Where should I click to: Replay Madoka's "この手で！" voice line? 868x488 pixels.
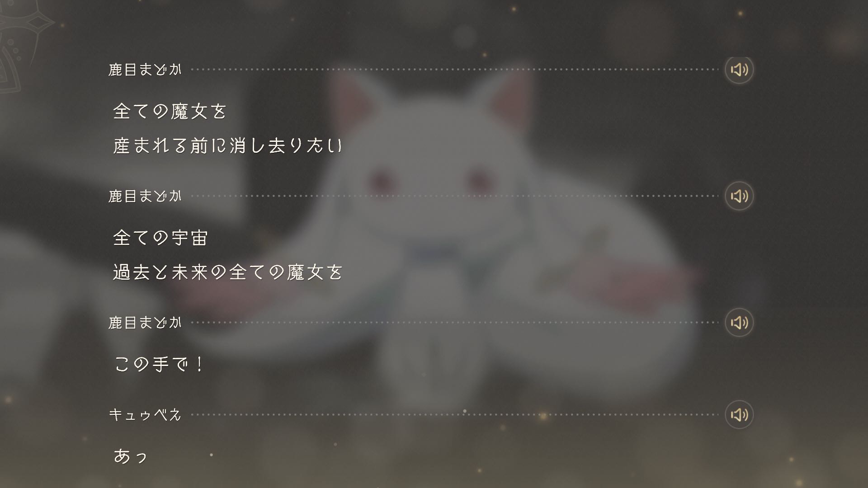[739, 323]
